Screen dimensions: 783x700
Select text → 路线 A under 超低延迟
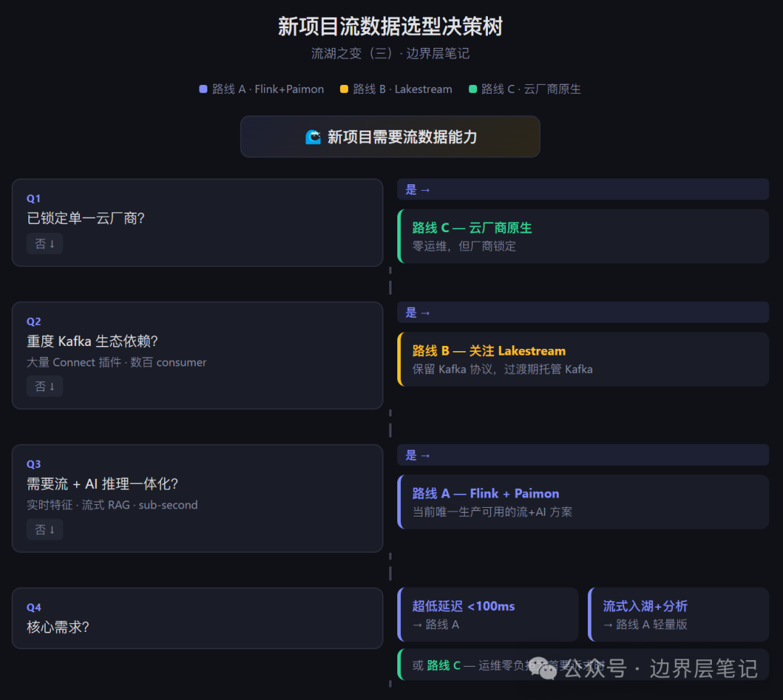point(436,625)
